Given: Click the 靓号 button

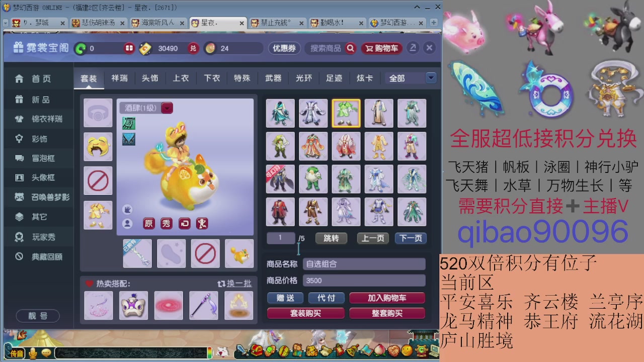Looking at the screenshot, I should click(38, 316).
